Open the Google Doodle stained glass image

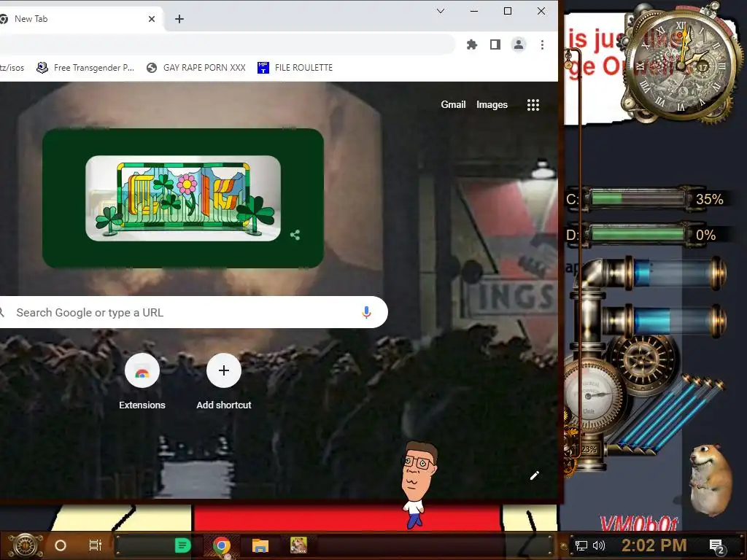tap(183, 198)
